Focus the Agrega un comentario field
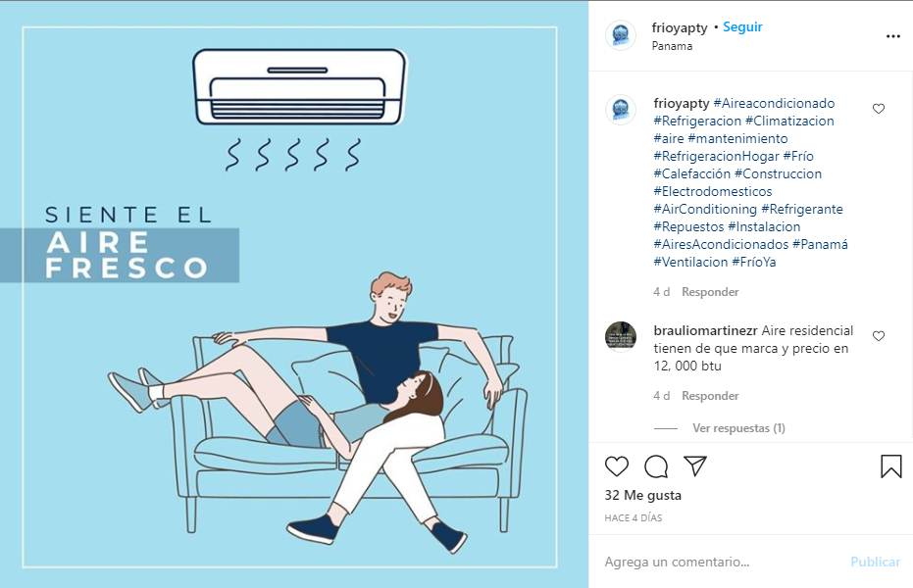Image resolution: width=913 pixels, height=588 pixels. point(722,562)
